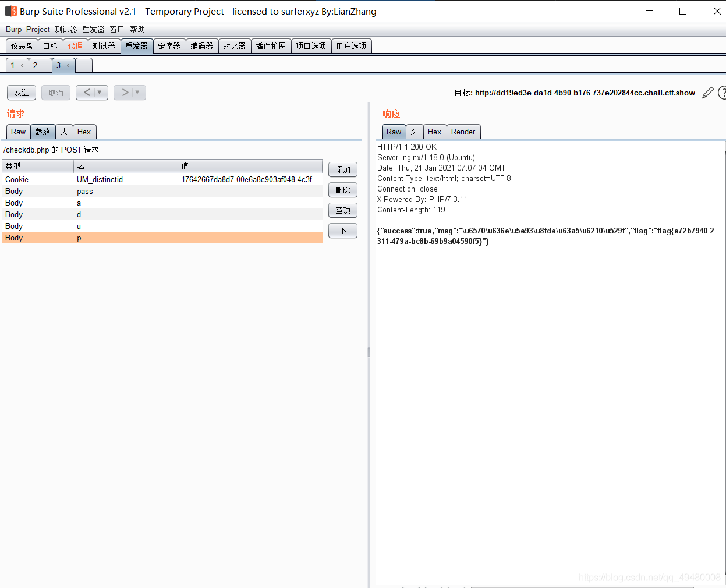Switch to the 对比器 tab
Viewport: 726px width, 588px height.
235,46
